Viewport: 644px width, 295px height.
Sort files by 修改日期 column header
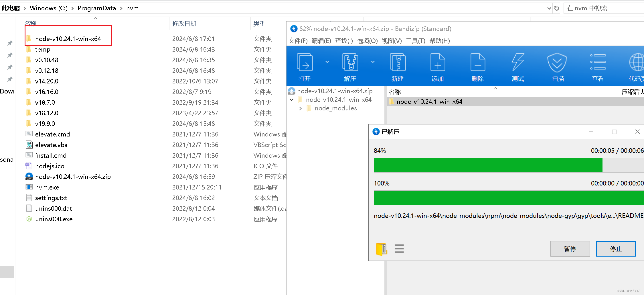184,24
